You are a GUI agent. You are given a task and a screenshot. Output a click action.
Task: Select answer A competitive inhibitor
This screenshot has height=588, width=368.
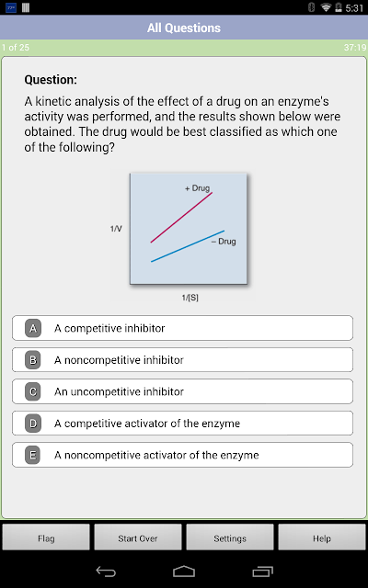coord(182,328)
